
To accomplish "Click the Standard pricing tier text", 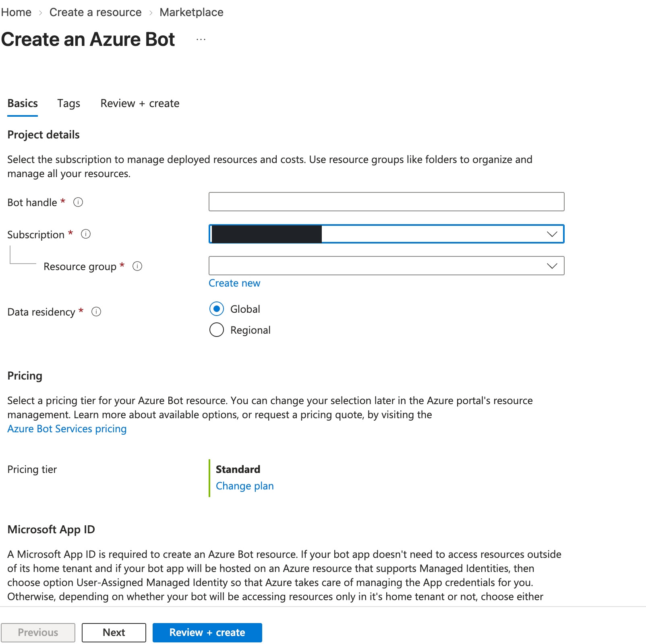I will [238, 469].
